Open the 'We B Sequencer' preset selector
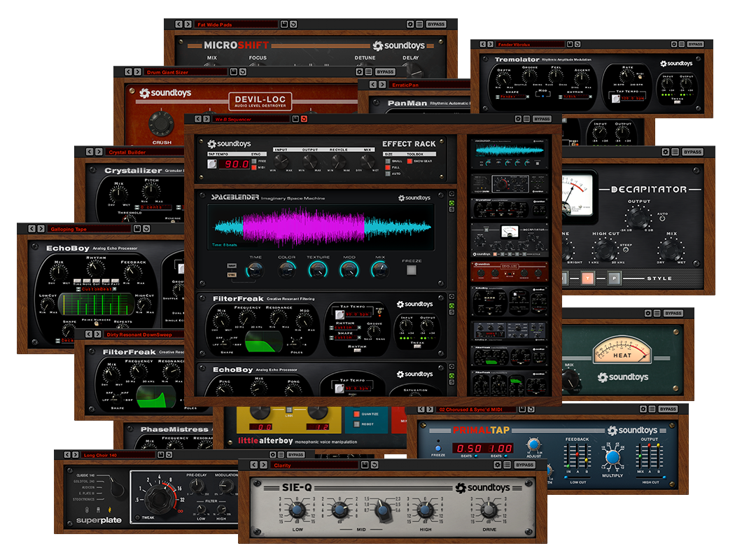The height and width of the screenshot is (560, 735). [x=251, y=119]
